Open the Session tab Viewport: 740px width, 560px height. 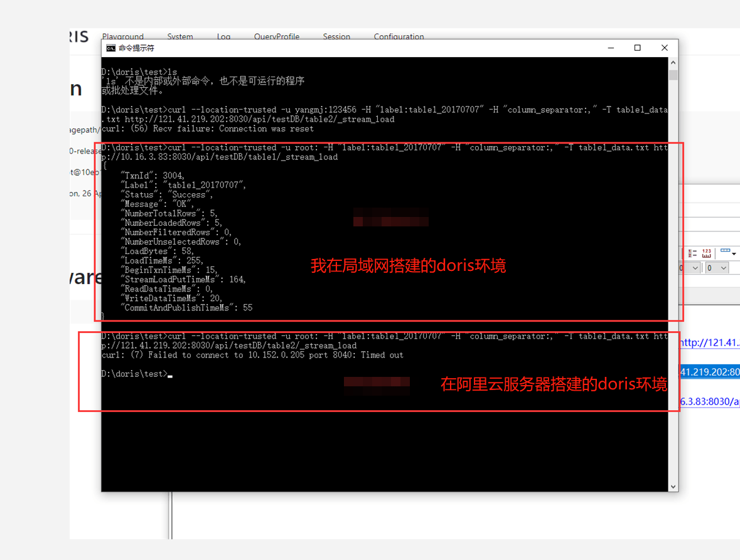[x=336, y=36]
